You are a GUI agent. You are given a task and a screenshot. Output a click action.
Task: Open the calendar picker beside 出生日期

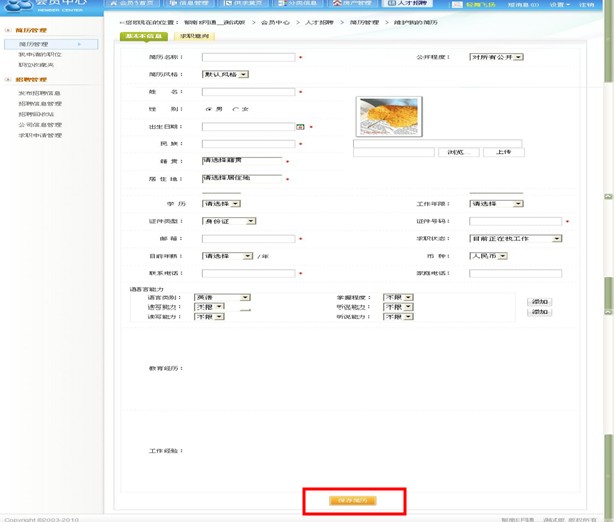300,127
